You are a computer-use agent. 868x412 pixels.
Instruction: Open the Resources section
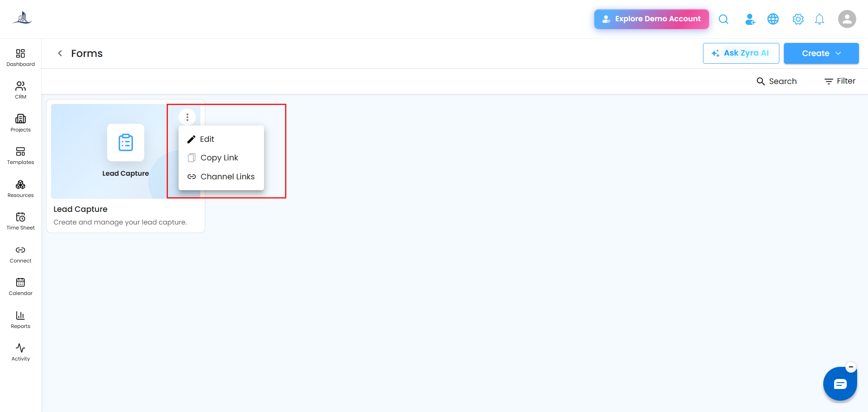coord(20,189)
